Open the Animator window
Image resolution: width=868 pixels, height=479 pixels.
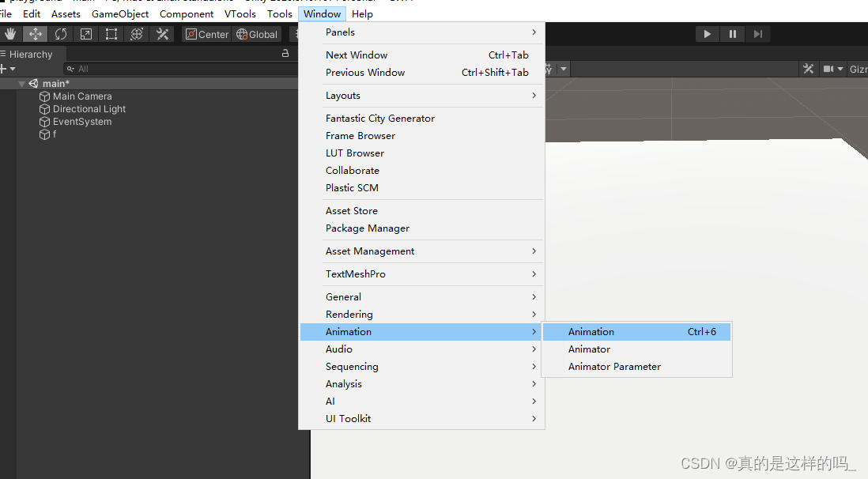pyautogui.click(x=636, y=349)
